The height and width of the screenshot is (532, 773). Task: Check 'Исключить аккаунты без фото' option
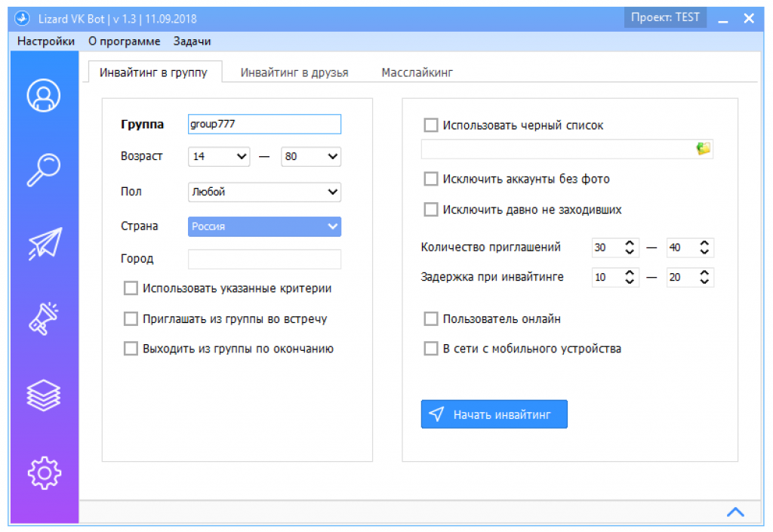point(431,179)
